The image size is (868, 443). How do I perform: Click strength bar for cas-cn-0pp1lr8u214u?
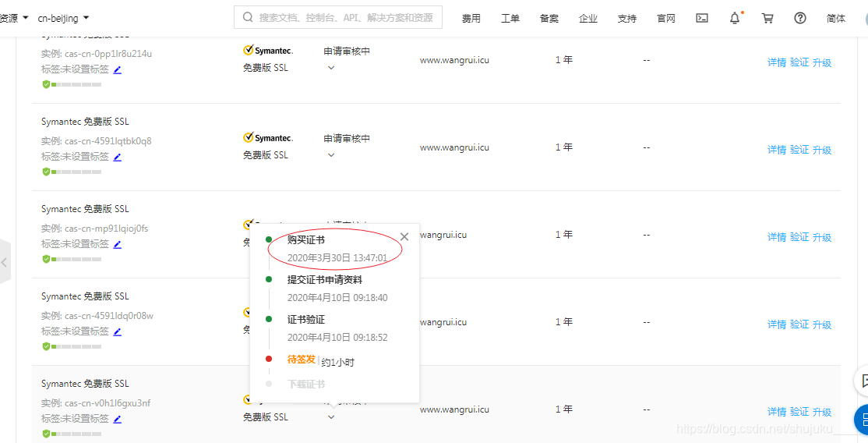(x=76, y=85)
